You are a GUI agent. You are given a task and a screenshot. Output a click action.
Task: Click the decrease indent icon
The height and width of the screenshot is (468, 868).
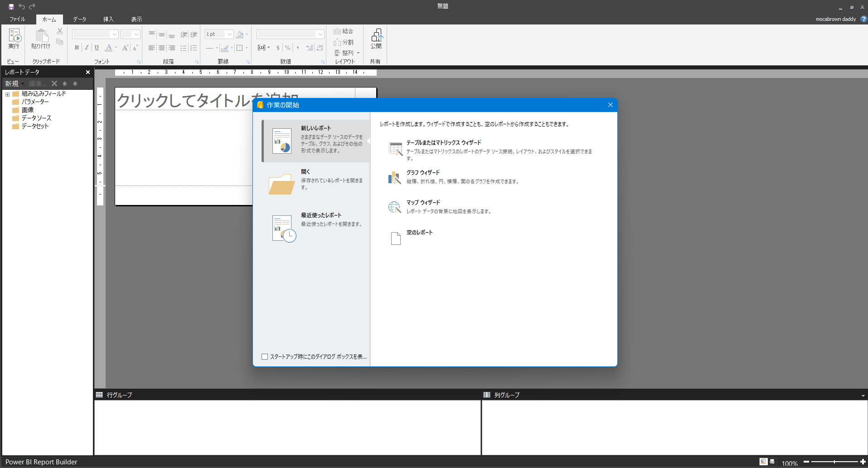click(184, 34)
